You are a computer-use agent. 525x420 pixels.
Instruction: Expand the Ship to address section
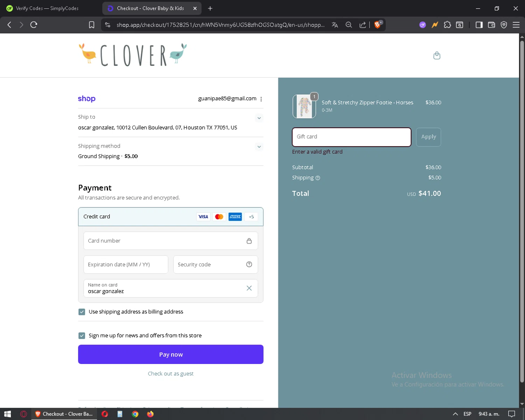click(259, 118)
